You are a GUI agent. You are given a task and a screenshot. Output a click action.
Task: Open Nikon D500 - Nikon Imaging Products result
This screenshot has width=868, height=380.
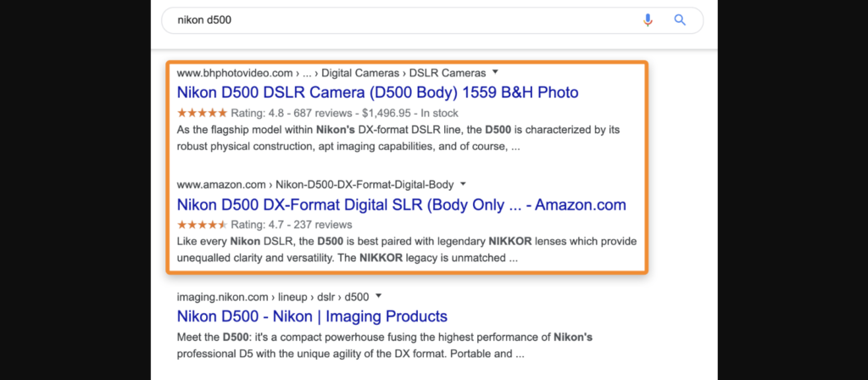click(312, 316)
